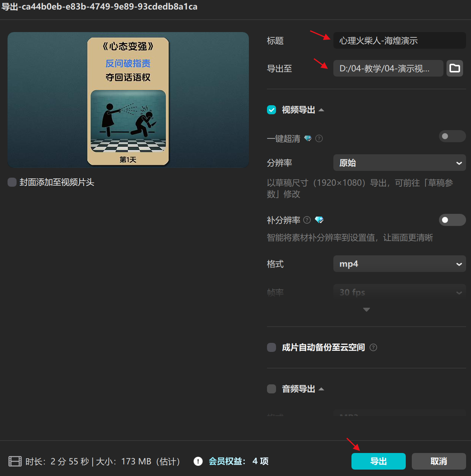The image size is (471, 476).
Task: Collapse the 视频导出 section chevron
Action: [321, 109]
